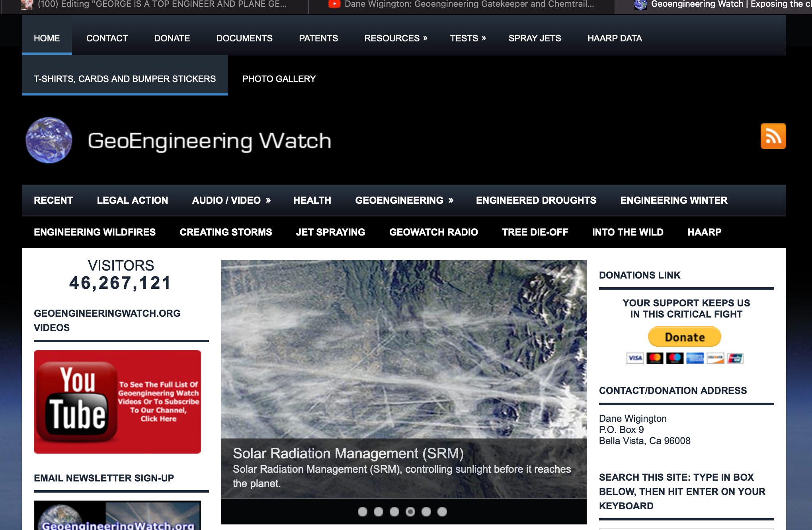This screenshot has width=812, height=530.
Task: Open the GEOWATCH RADIO section
Action: pyautogui.click(x=433, y=232)
